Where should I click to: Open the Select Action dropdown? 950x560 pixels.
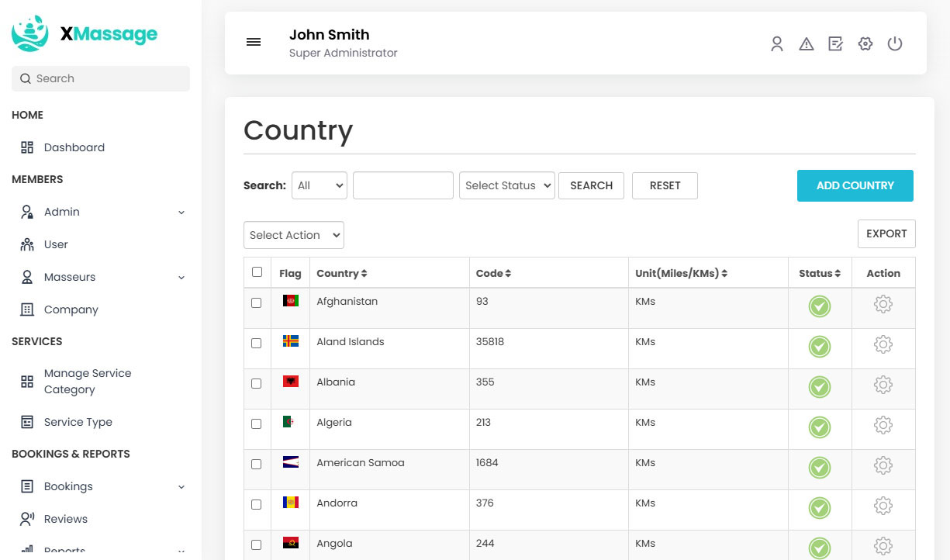click(x=293, y=235)
